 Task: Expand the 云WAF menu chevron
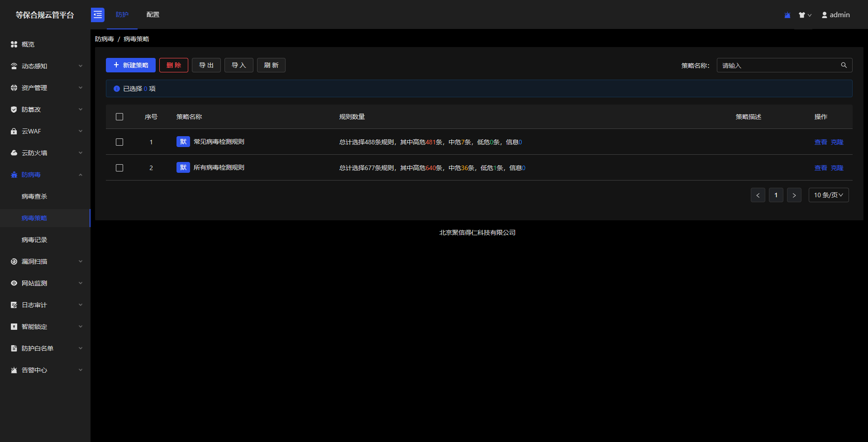[81, 131]
